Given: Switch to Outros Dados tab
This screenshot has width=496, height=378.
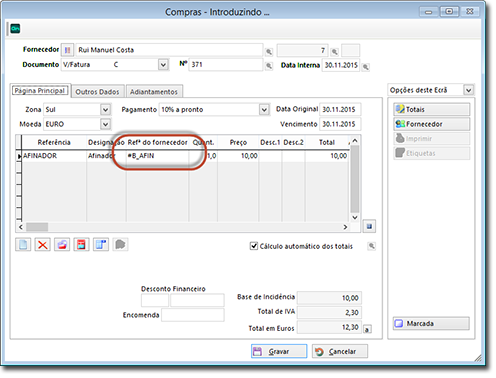Looking at the screenshot, I should [97, 92].
